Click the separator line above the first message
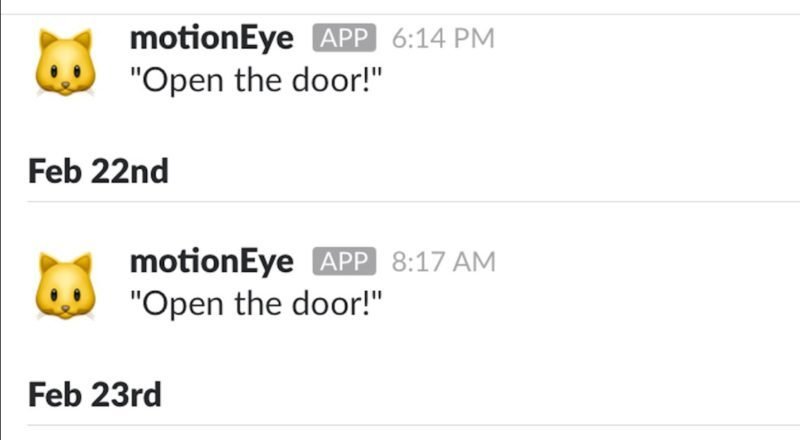 (x=400, y=14)
